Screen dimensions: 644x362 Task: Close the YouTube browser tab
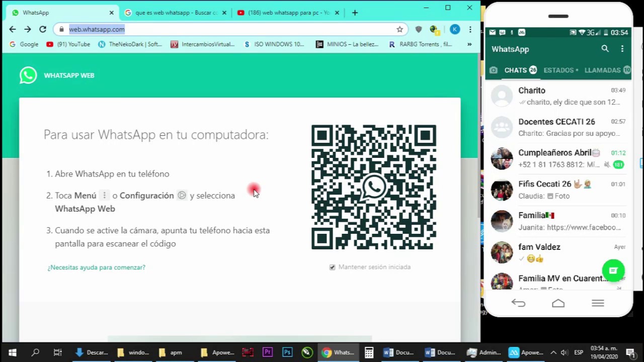(337, 13)
